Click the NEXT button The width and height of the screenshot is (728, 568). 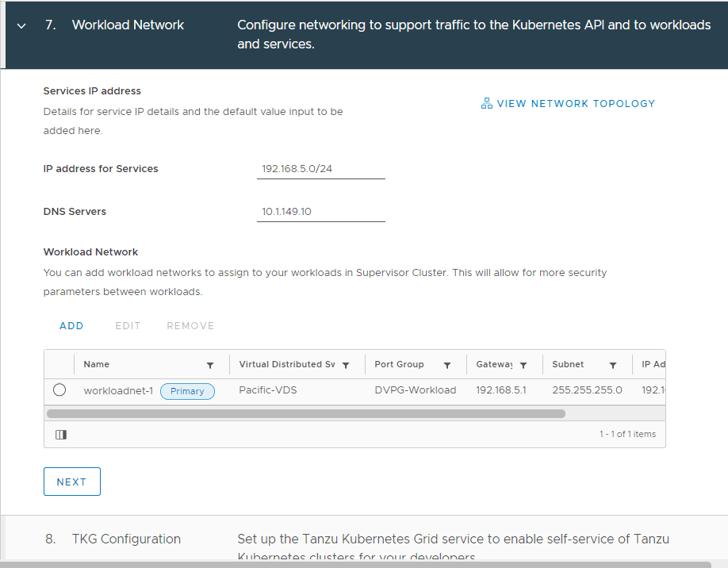(x=71, y=481)
